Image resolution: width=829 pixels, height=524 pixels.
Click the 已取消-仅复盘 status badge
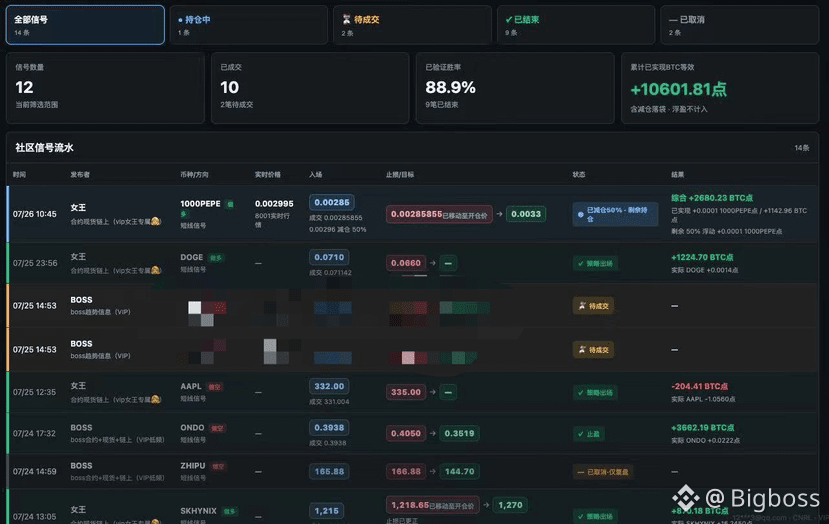pos(603,472)
